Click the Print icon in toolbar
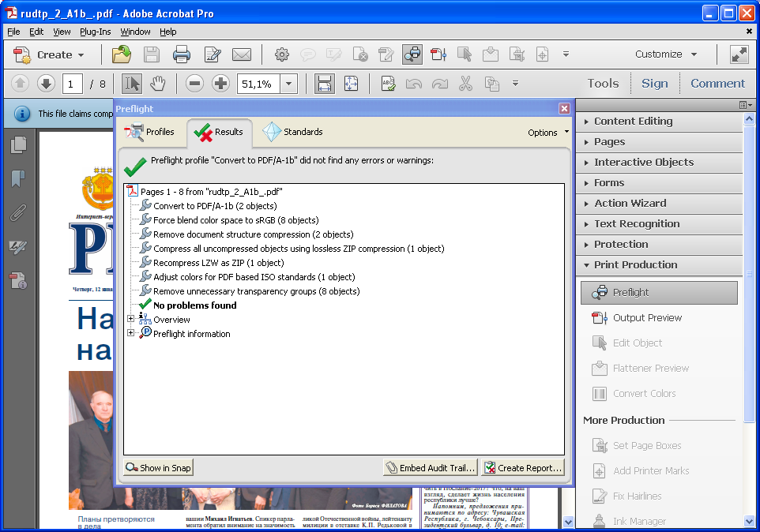 point(181,54)
